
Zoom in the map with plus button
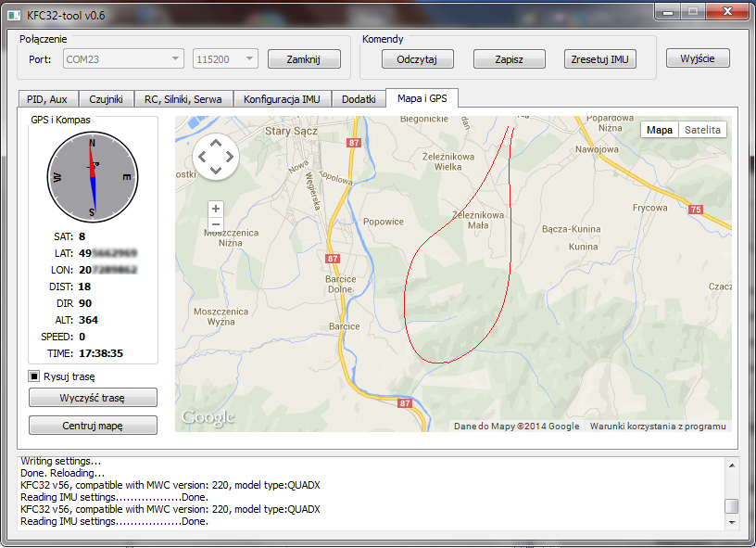tap(216, 209)
